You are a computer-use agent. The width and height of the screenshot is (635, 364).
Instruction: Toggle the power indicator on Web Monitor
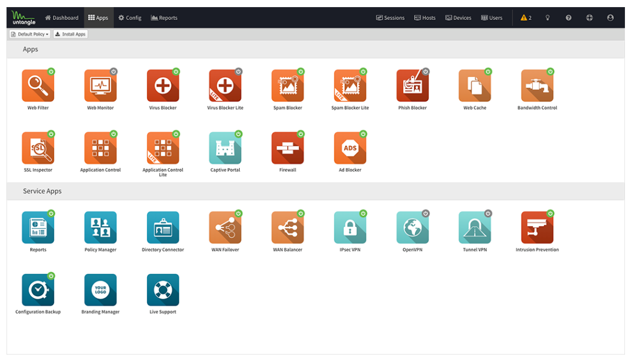coord(113,71)
